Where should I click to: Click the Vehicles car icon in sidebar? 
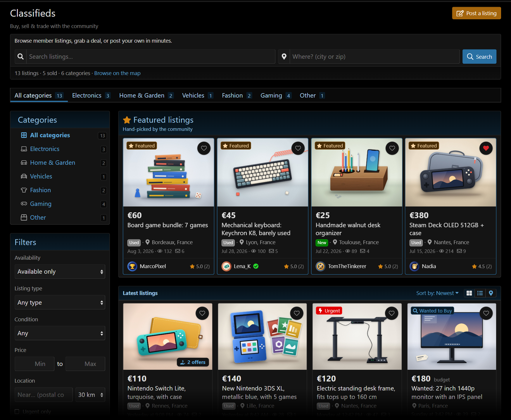(x=24, y=176)
